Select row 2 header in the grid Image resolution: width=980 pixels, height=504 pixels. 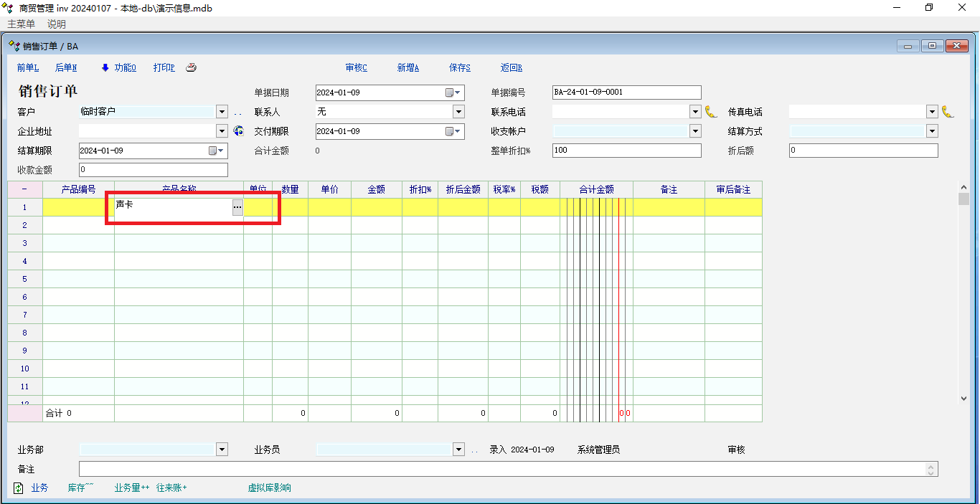24,225
